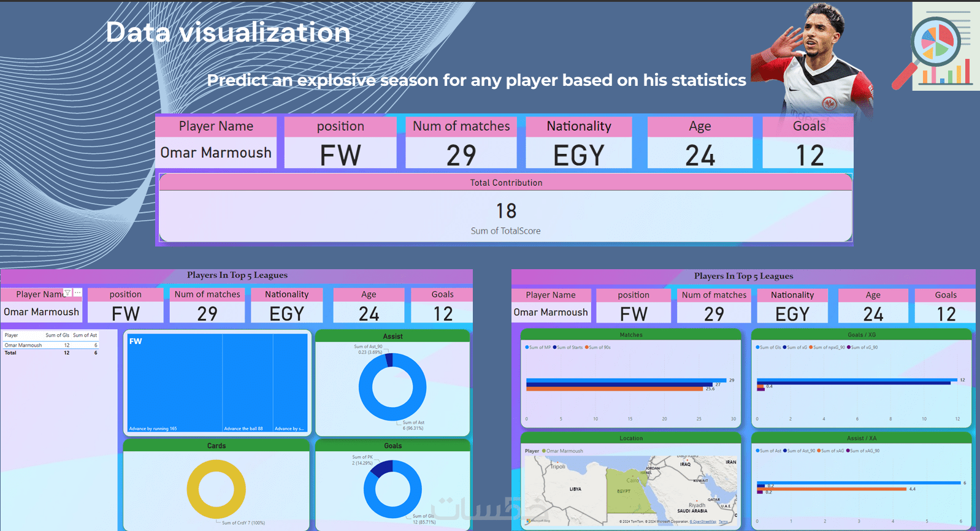Click the 24 value in the top Age card
This screenshot has height=531, width=980.
click(700, 155)
